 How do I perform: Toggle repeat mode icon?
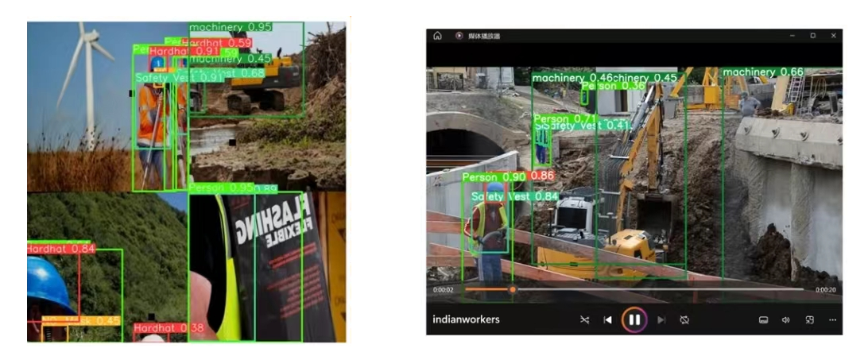pyautogui.click(x=684, y=319)
